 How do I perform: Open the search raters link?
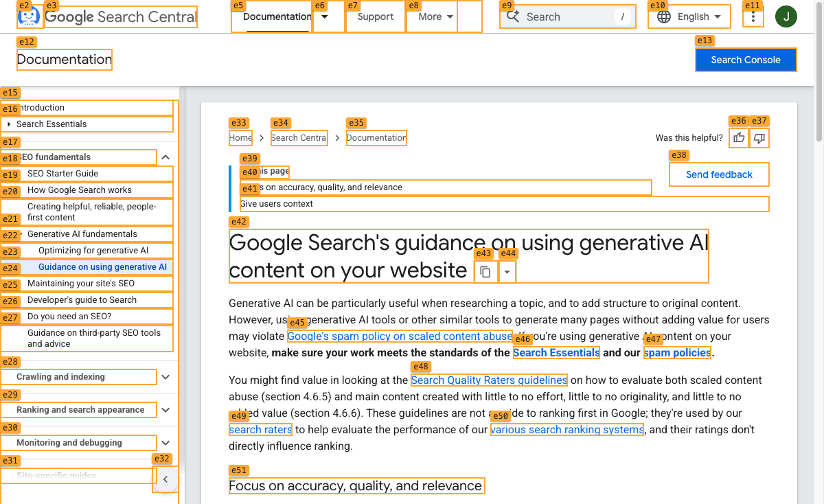pyautogui.click(x=260, y=429)
